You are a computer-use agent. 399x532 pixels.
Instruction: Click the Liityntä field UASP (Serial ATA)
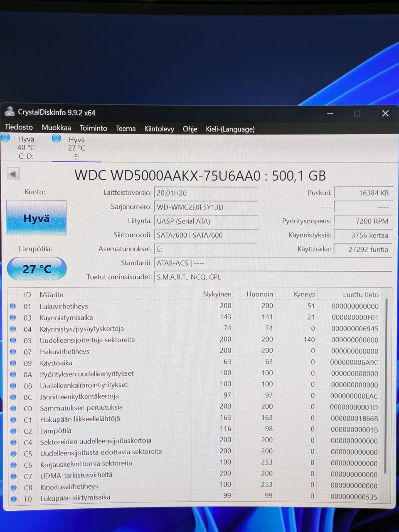(206, 221)
